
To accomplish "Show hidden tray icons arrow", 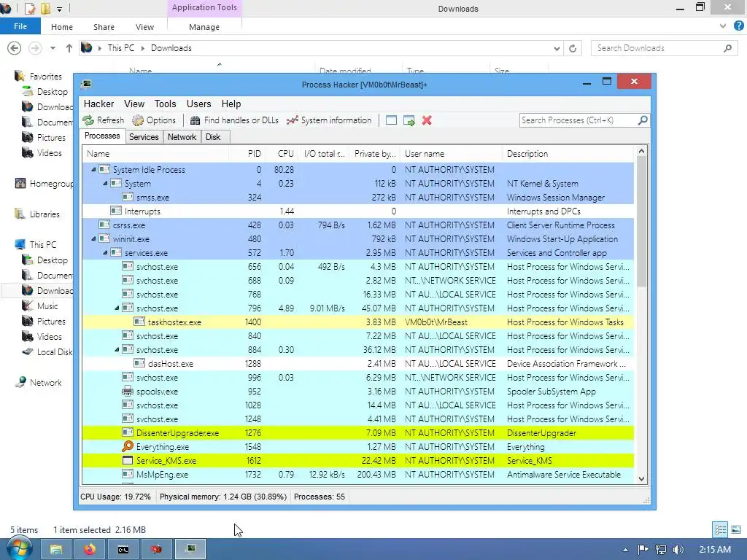I will (x=625, y=550).
